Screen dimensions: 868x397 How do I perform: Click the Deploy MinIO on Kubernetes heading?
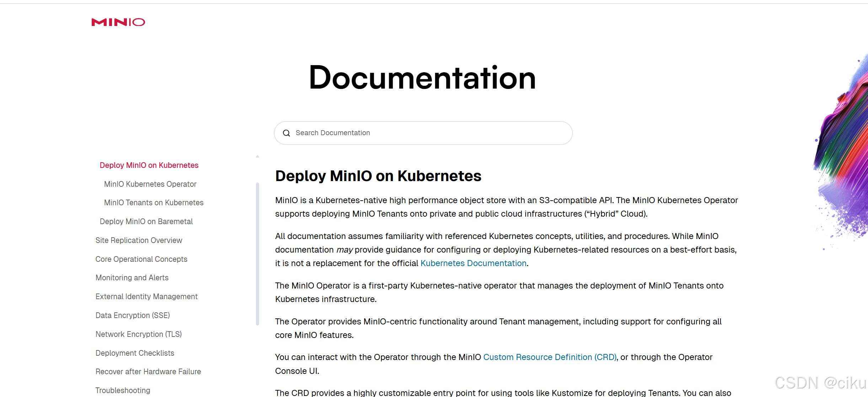click(x=378, y=176)
